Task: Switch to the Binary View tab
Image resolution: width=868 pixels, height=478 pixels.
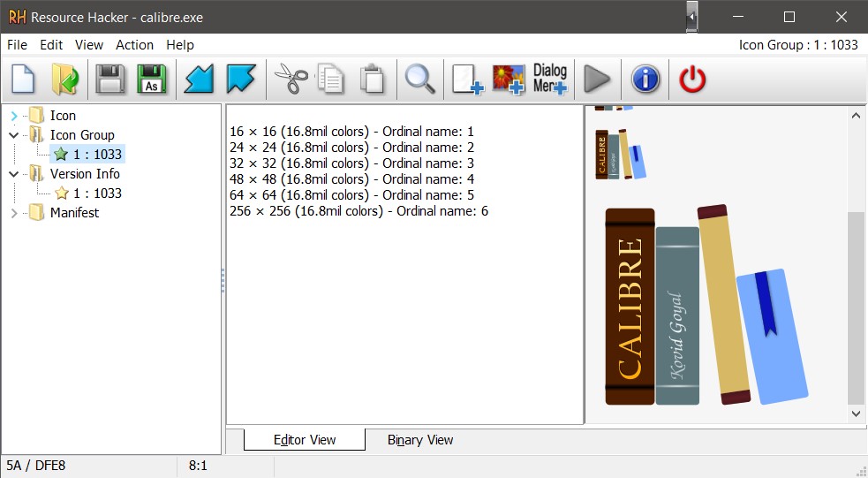Action: 420,440
